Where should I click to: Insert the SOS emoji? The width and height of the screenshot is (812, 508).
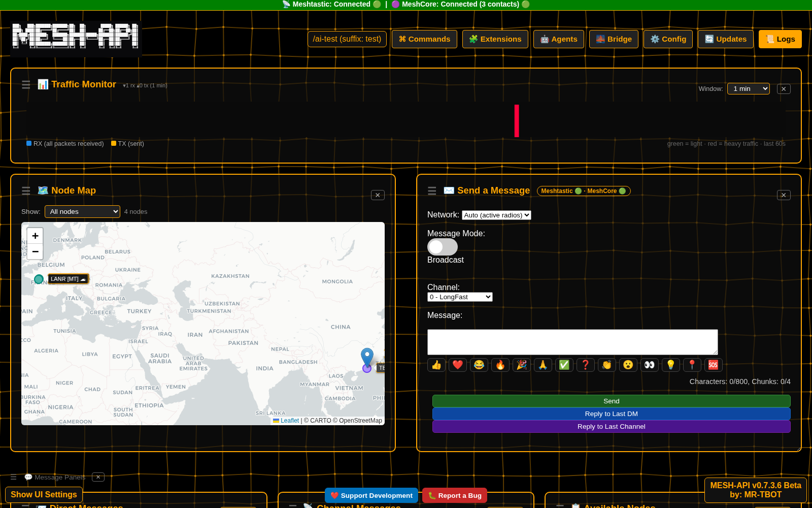click(713, 365)
